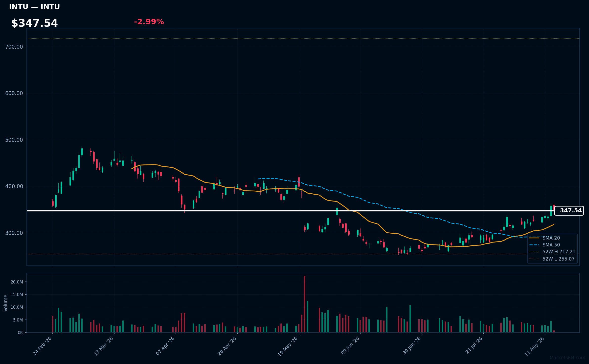Click the 21 Jul '26 date label
Image resolution: width=589 pixels, height=364 pixels.
coord(474,345)
